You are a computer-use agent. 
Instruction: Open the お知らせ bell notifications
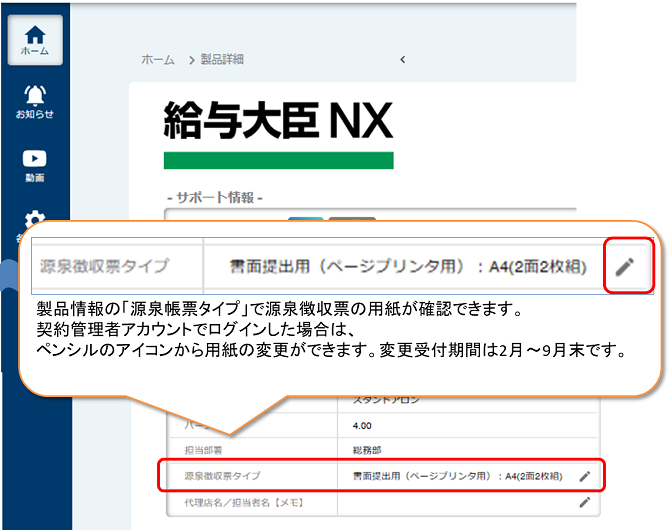click(34, 101)
